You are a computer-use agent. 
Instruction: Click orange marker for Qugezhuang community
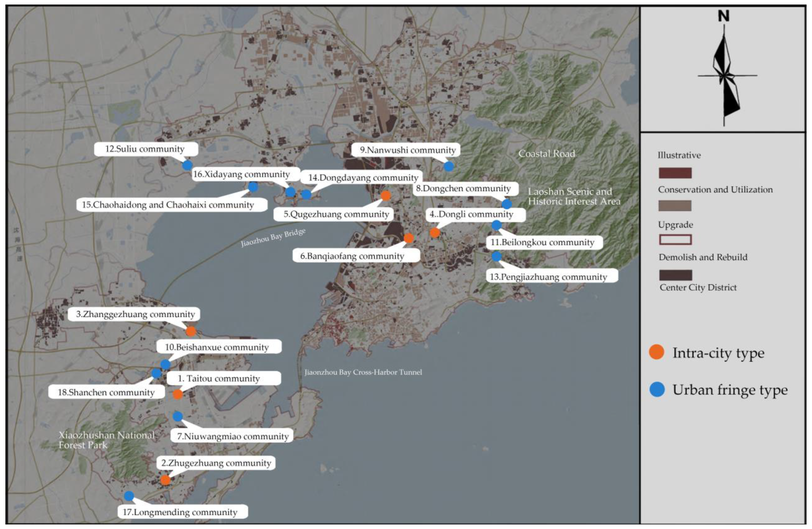pyautogui.click(x=385, y=196)
